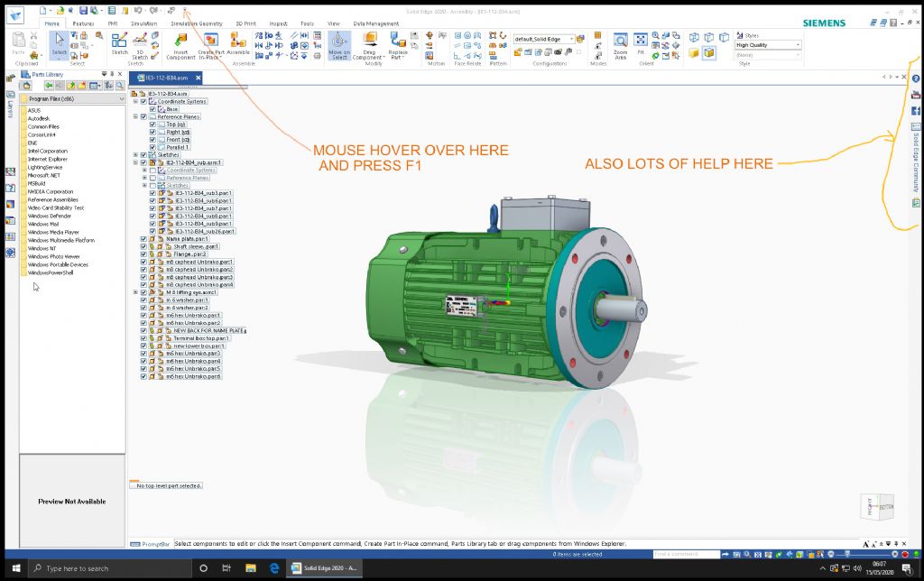Collapse the Reference Planes tree node
This screenshot has width=924, height=581.
pos(135,116)
